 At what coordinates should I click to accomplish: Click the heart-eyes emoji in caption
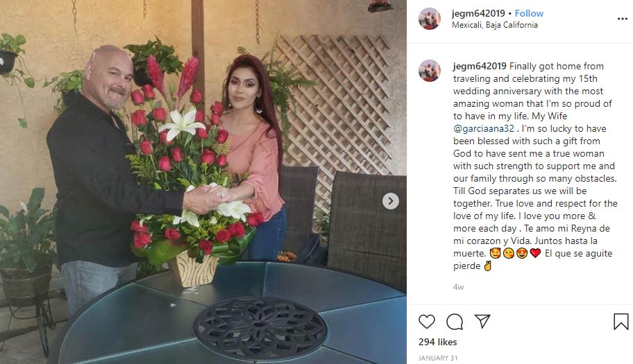tap(522, 254)
